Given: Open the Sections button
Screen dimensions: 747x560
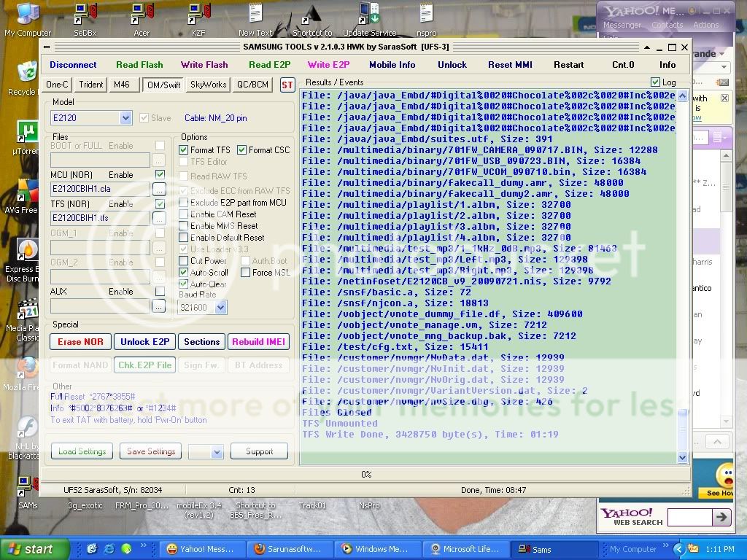Looking at the screenshot, I should pos(201,342).
